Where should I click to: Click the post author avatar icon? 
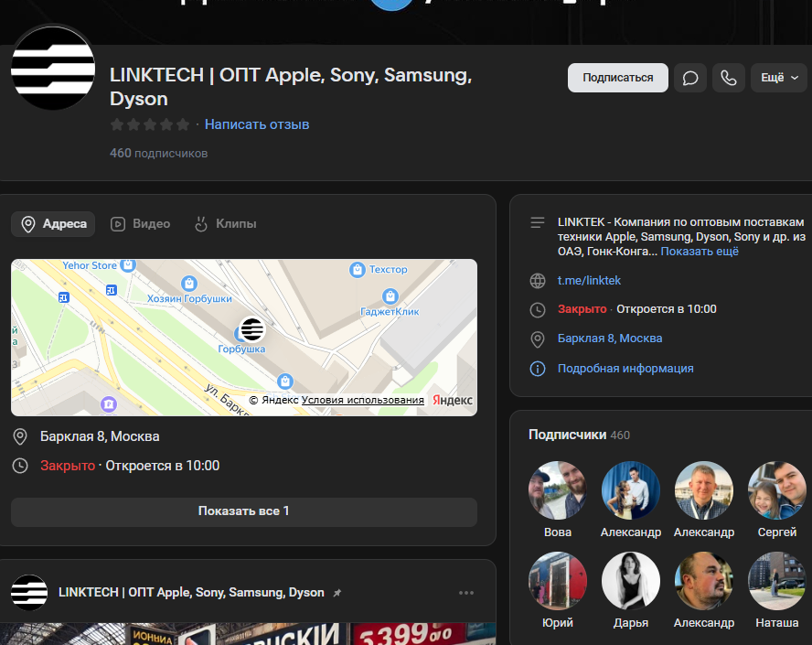[x=29, y=593]
